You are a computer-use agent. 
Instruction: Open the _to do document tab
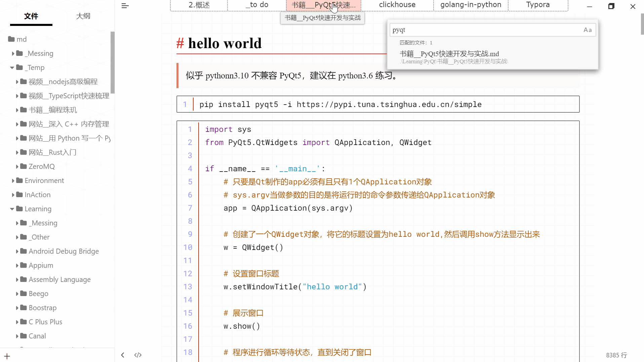click(x=257, y=5)
